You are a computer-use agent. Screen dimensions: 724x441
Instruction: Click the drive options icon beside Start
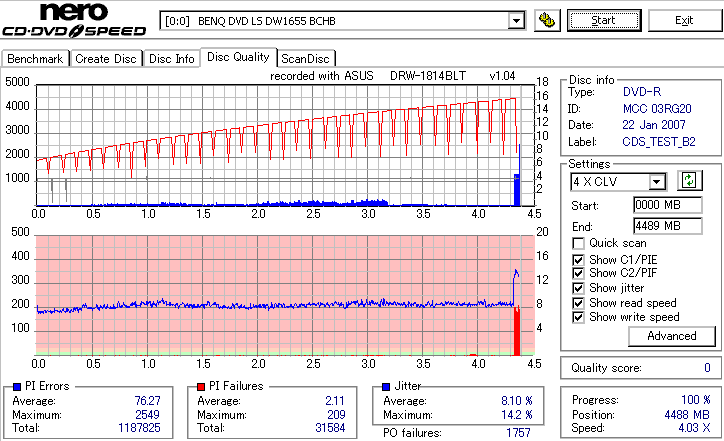tap(547, 21)
